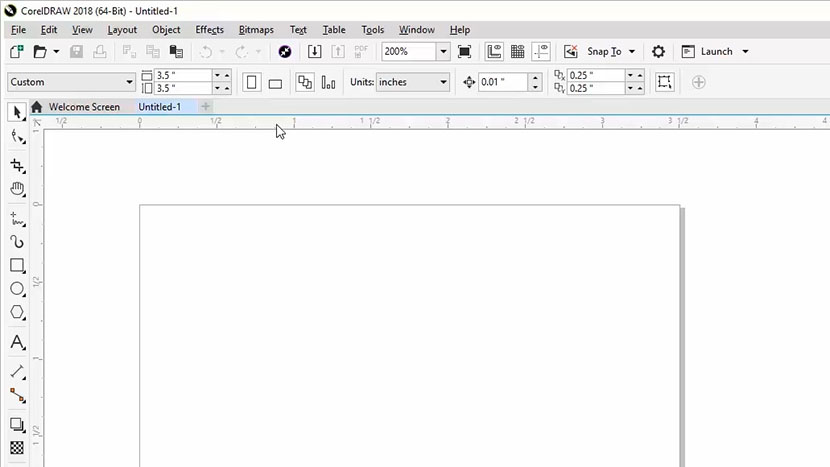Toggle Show Grid button
Screen dimensions: 830x467
coord(517,52)
